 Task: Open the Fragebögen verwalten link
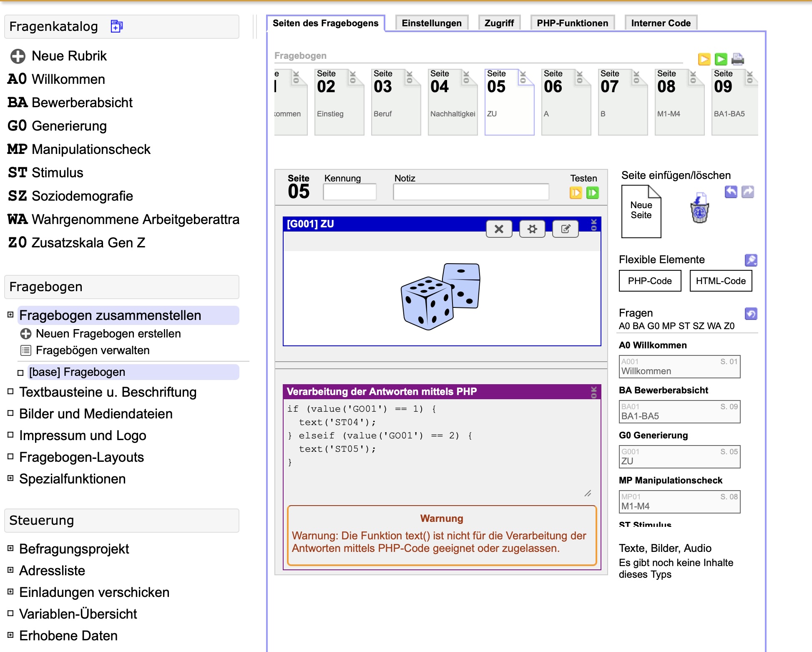pyautogui.click(x=93, y=350)
